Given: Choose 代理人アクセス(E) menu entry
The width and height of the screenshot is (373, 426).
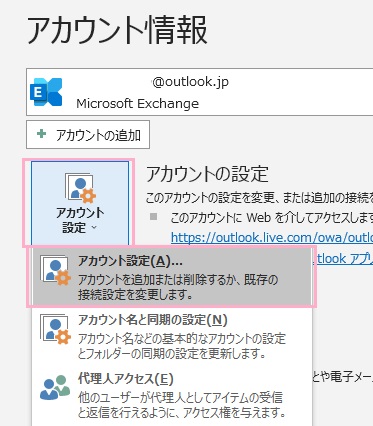Looking at the screenshot, I should click(x=172, y=395).
